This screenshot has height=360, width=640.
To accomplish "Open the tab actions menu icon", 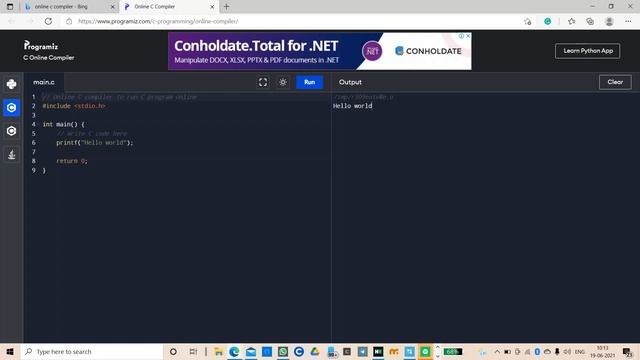I will [x=10, y=7].
